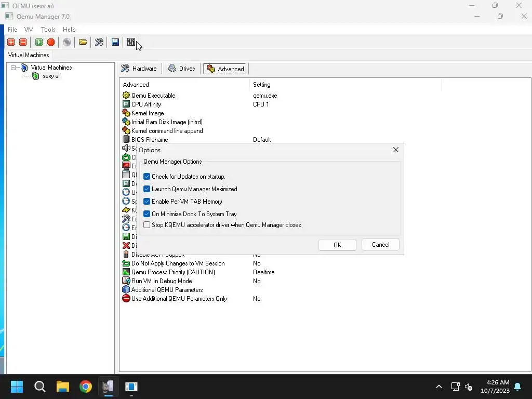Open File Explorer from the taskbar

[63, 387]
